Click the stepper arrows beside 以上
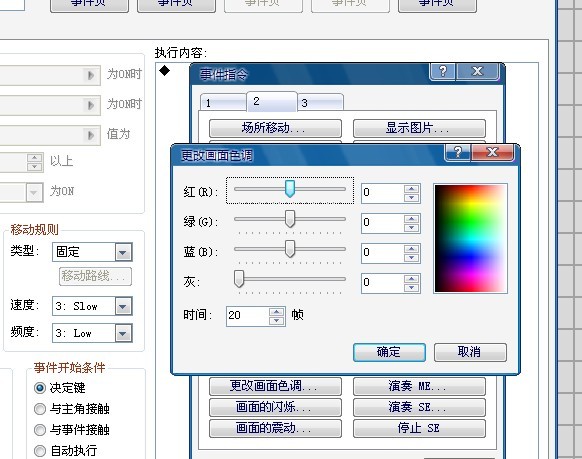This screenshot has width=582, height=459. pyautogui.click(x=35, y=162)
